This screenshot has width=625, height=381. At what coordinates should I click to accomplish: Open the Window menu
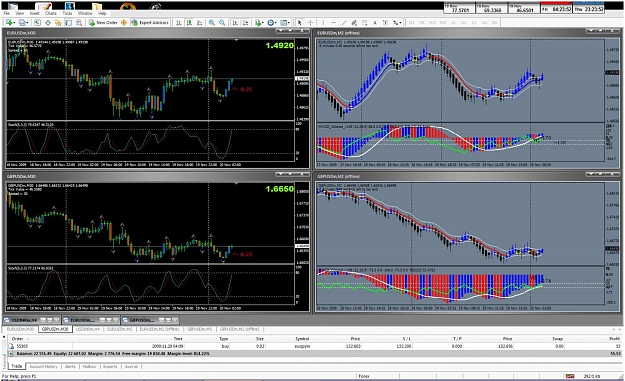(x=85, y=13)
